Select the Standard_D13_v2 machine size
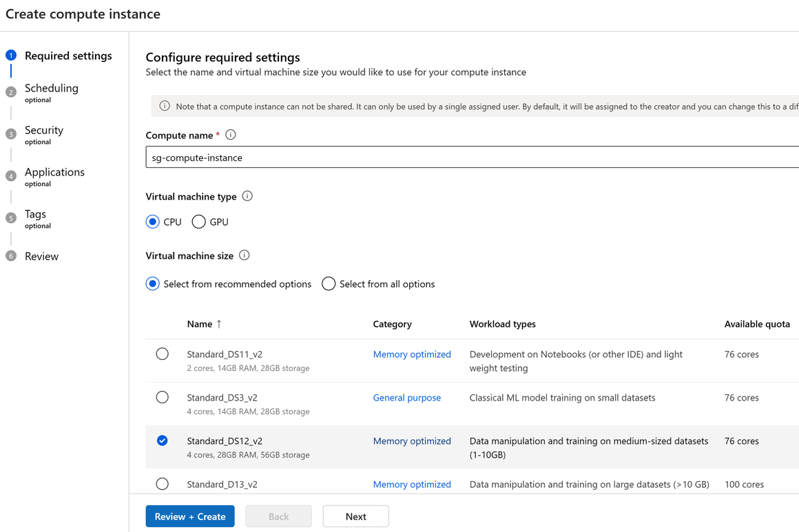Image resolution: width=799 pixels, height=532 pixels. (x=162, y=484)
